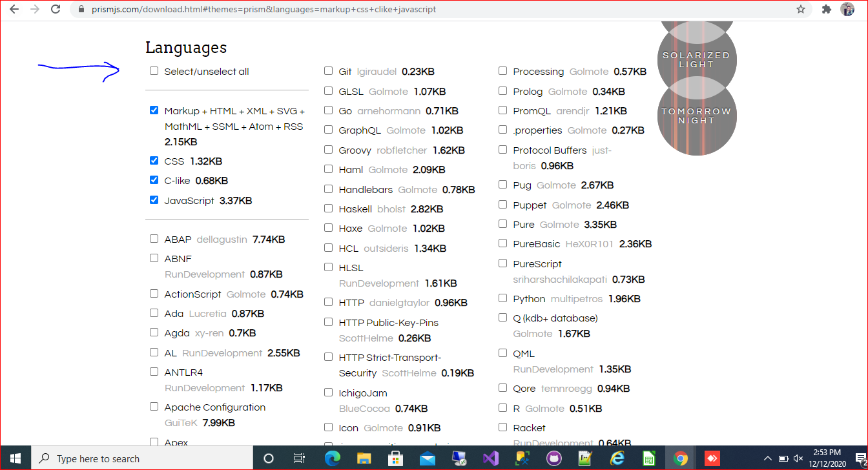Viewport: 868px width, 470px height.
Task: Click the PureBasic label
Action: (537, 244)
